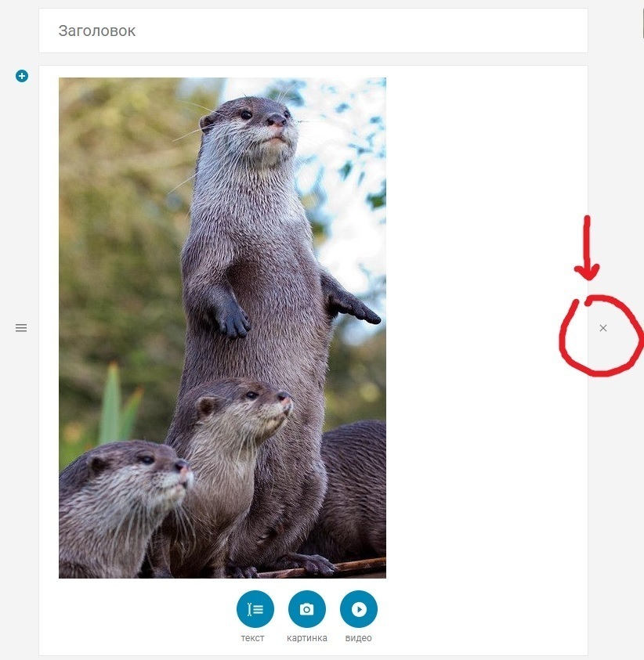This screenshot has height=660, width=644.
Task: Add a picture via the camera icon
Action: coord(307,609)
